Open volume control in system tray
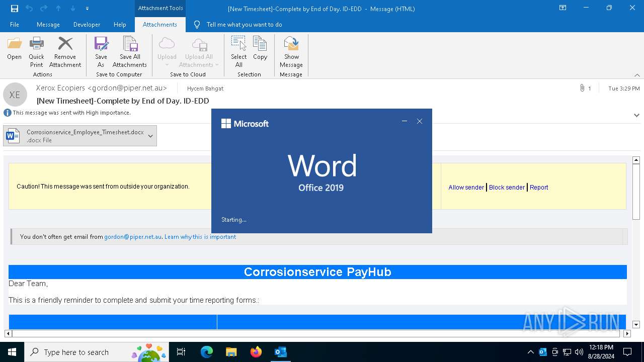This screenshot has height=362, width=644. [x=579, y=352]
